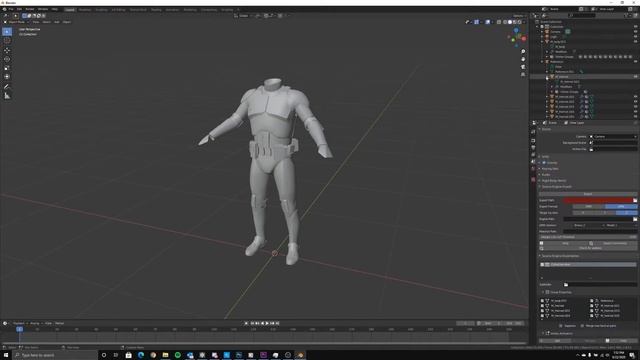640x360 pixels.
Task: Jump to the timeline end frame
Action: [x=278, y=323]
